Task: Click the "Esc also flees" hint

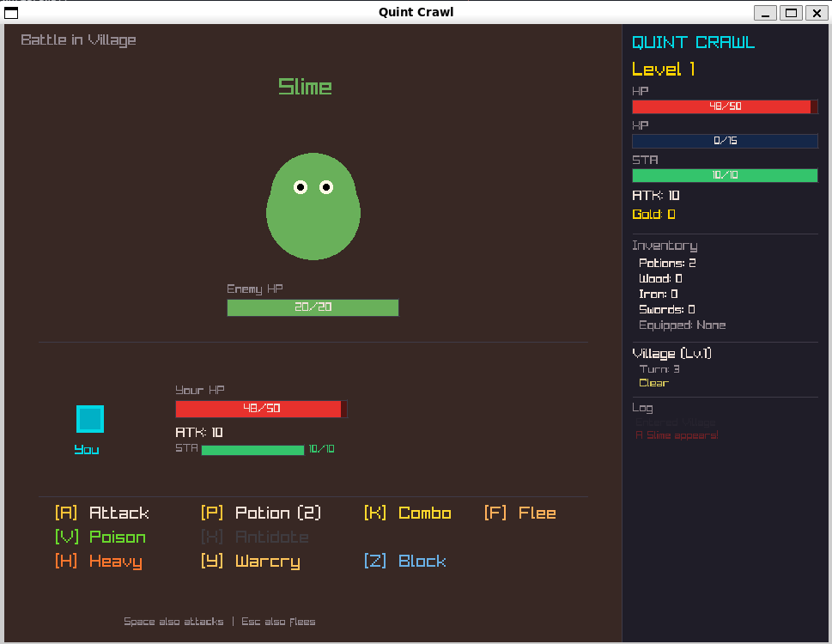Action: [x=278, y=622]
